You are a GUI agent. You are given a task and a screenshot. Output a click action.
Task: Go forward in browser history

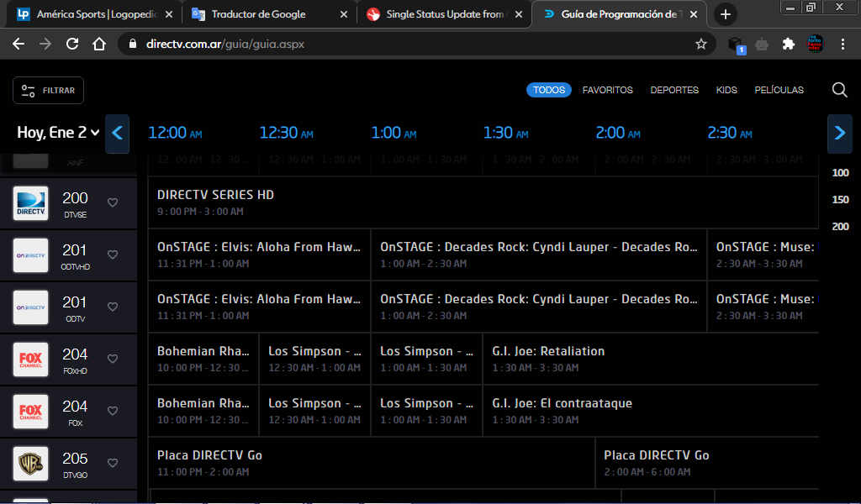[45, 44]
